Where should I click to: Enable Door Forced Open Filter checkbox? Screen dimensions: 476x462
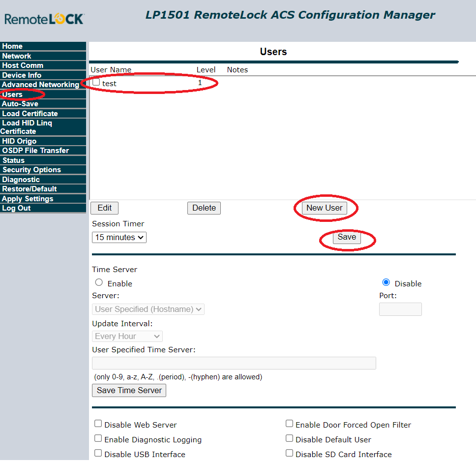(x=290, y=424)
